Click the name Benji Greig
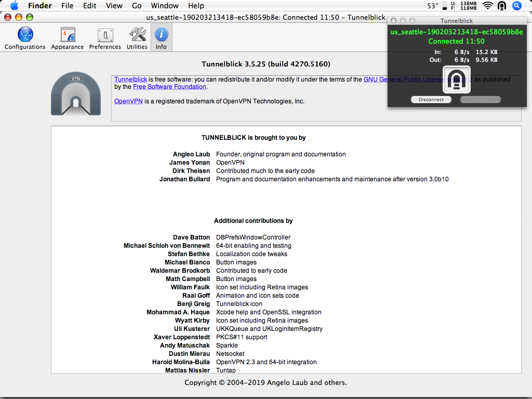532x399 pixels. [193, 303]
